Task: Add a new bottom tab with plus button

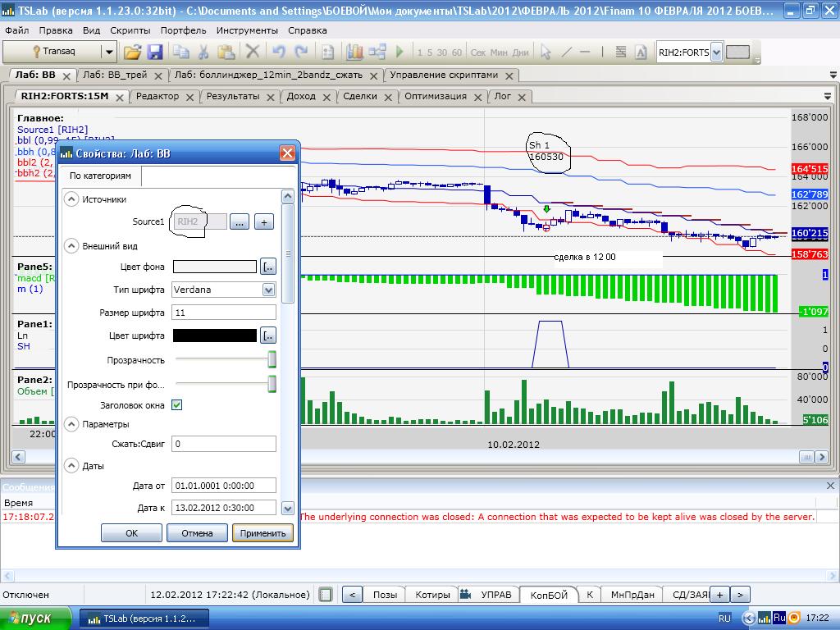Action: pyautogui.click(x=719, y=595)
